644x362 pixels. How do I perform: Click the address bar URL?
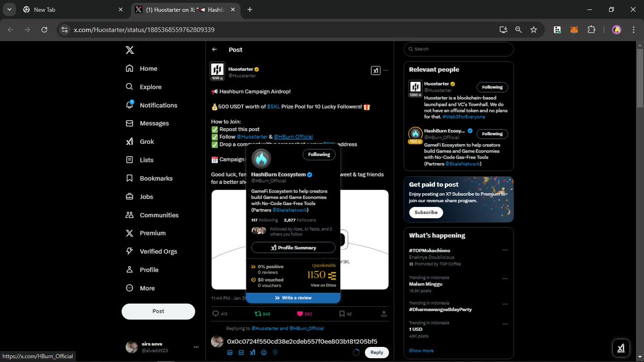pos(144,30)
